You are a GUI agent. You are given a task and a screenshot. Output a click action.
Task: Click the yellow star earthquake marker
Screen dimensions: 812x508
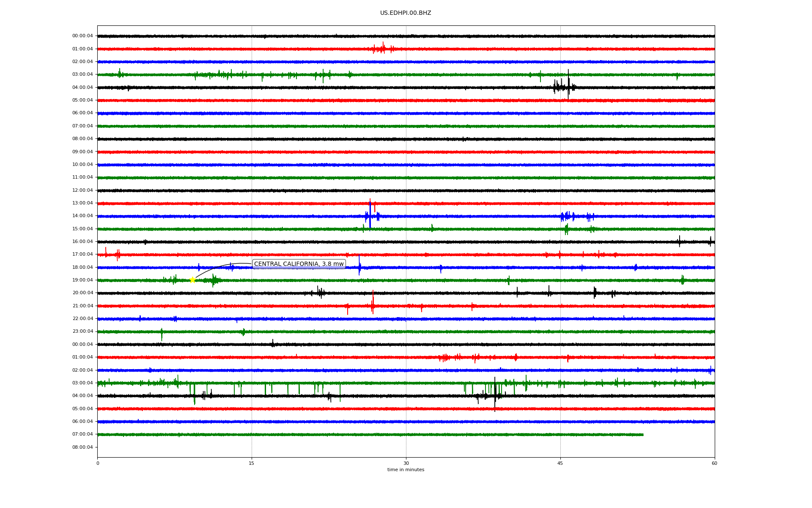pos(192,280)
